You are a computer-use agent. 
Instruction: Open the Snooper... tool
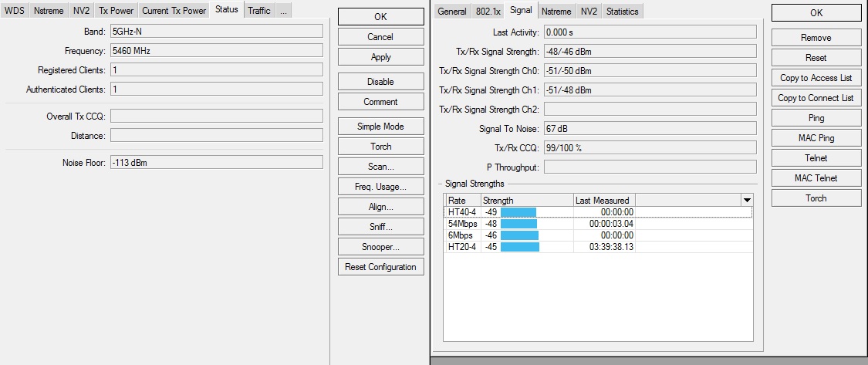click(381, 247)
